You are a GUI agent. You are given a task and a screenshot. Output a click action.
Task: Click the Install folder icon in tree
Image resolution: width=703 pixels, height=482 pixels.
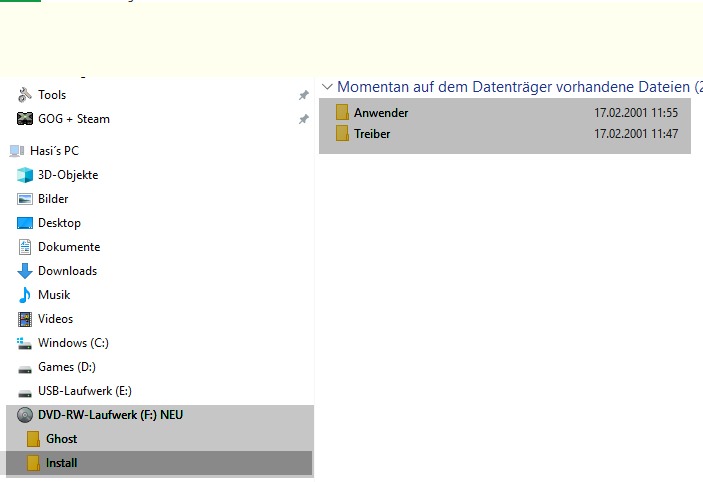coord(33,463)
